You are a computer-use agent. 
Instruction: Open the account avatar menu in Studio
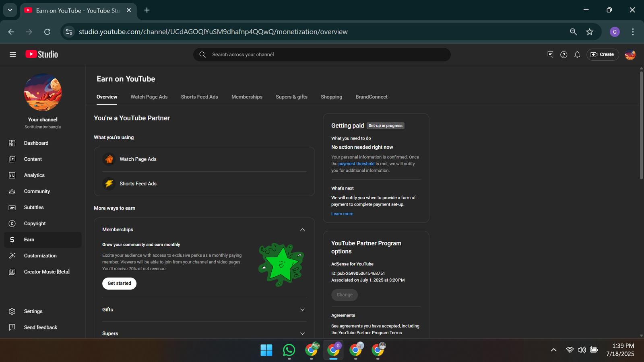(x=630, y=54)
